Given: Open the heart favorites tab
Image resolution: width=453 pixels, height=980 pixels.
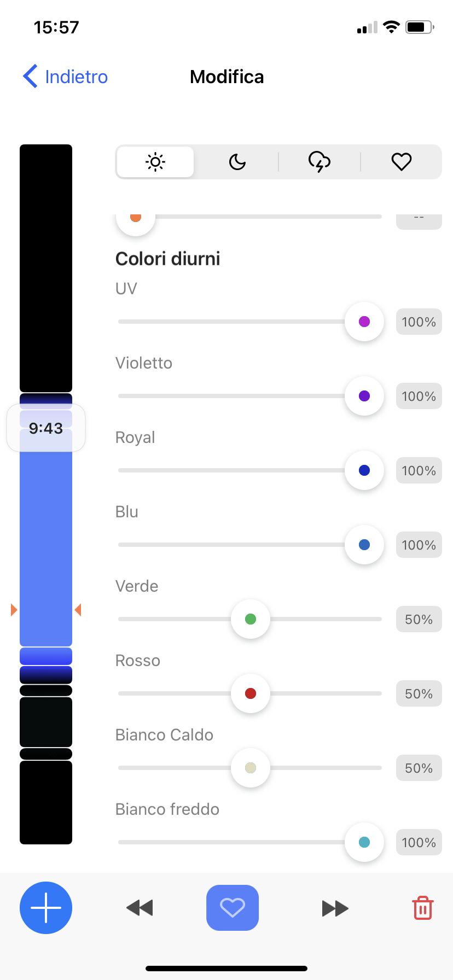Looking at the screenshot, I should click(402, 162).
